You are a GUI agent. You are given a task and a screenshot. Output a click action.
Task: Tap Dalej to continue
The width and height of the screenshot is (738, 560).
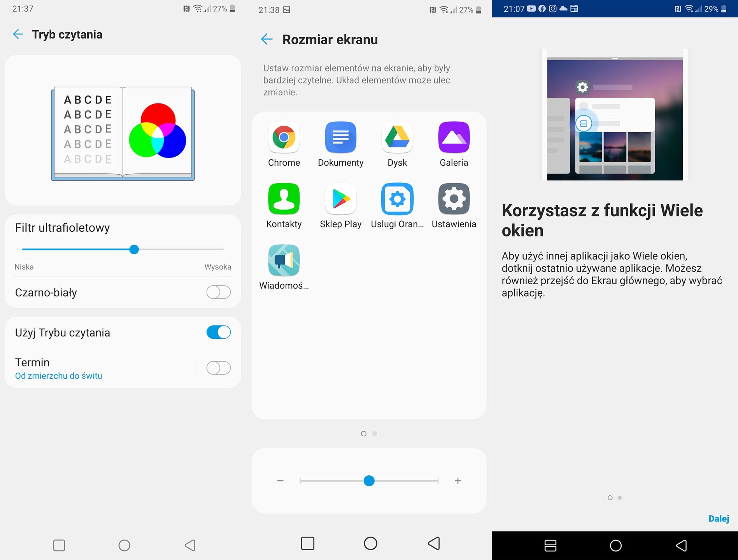pos(719,518)
